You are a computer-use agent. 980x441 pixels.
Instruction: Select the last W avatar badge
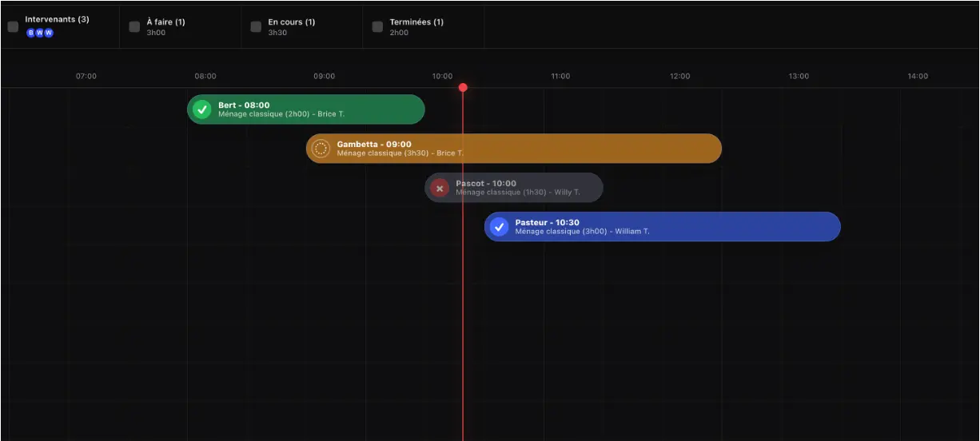(x=49, y=33)
